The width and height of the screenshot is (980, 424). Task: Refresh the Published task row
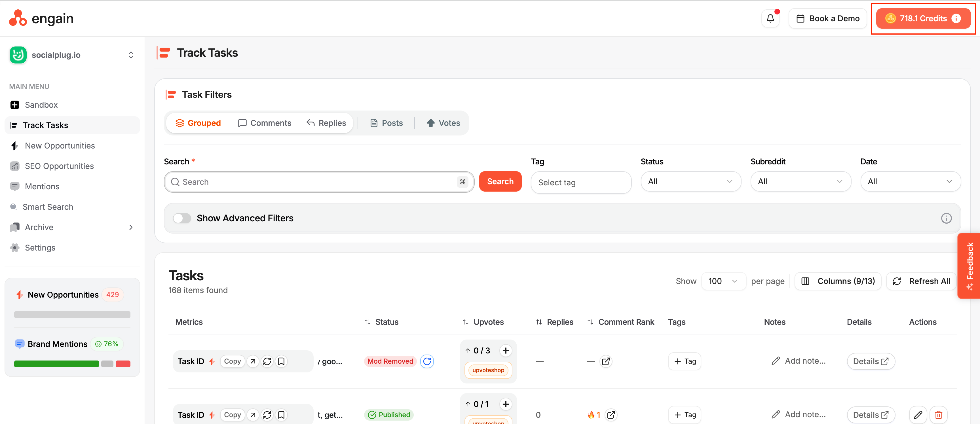click(x=267, y=414)
